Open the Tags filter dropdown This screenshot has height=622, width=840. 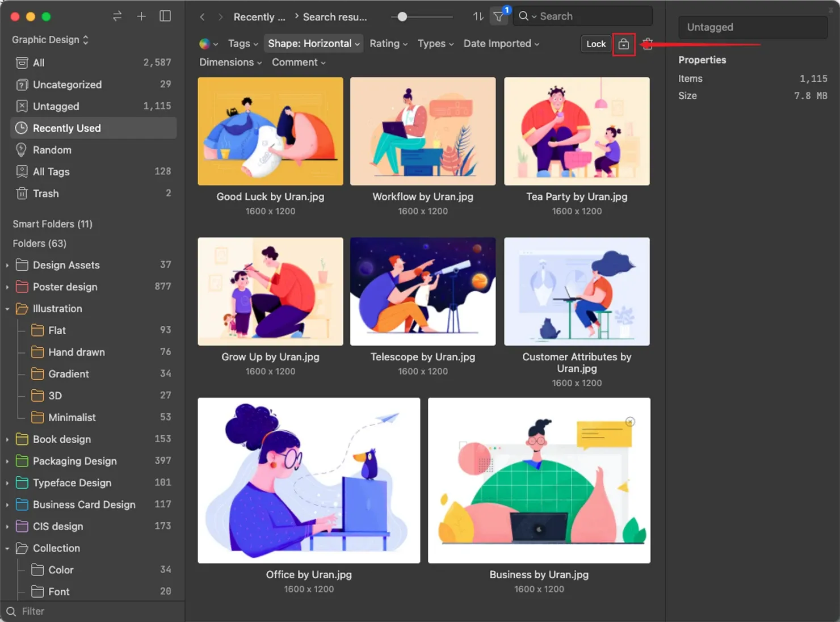click(x=243, y=44)
